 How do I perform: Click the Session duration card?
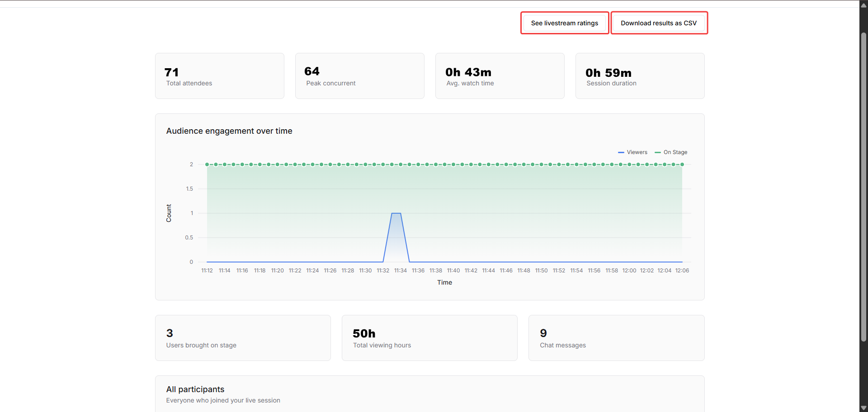[x=640, y=76]
